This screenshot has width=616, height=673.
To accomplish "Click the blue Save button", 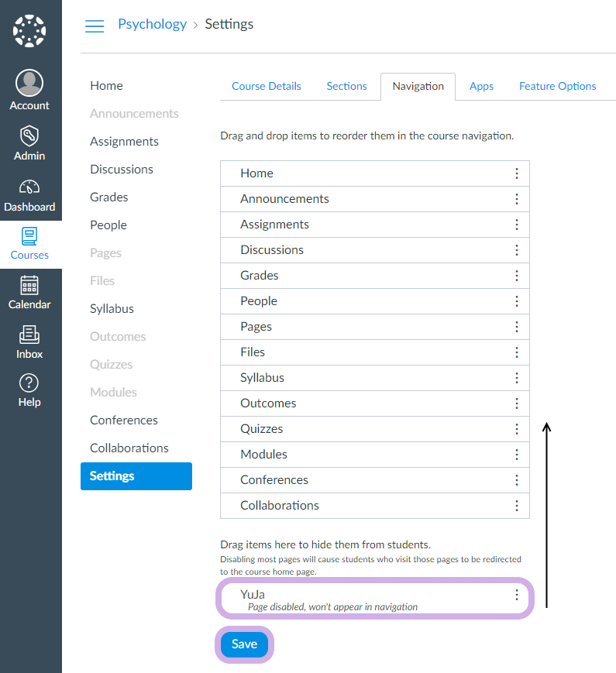I will [244, 644].
